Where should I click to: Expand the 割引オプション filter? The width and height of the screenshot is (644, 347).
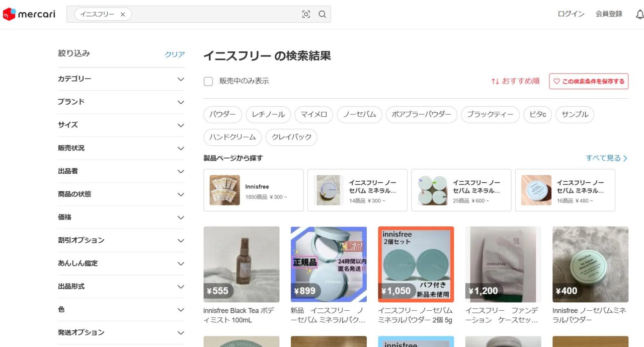tap(121, 241)
